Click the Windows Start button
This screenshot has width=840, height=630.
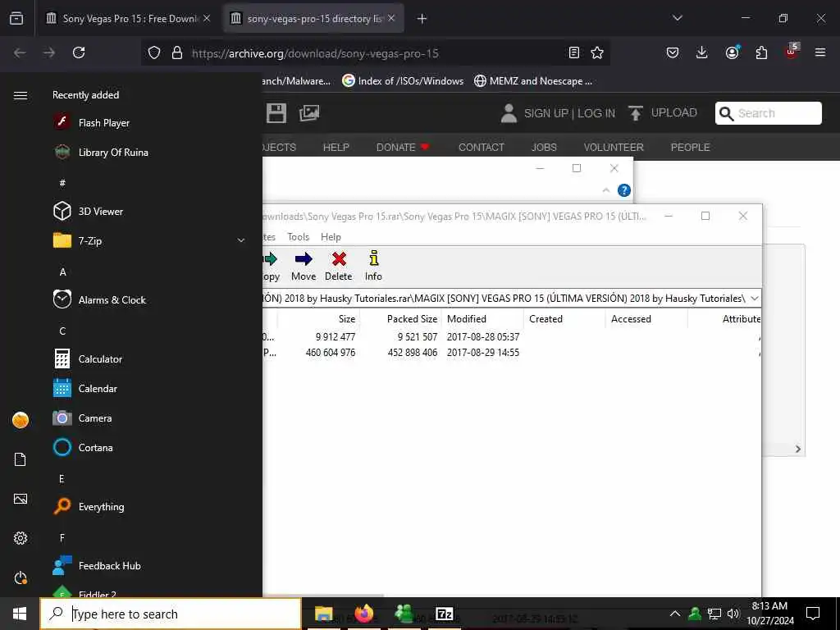coord(20,614)
